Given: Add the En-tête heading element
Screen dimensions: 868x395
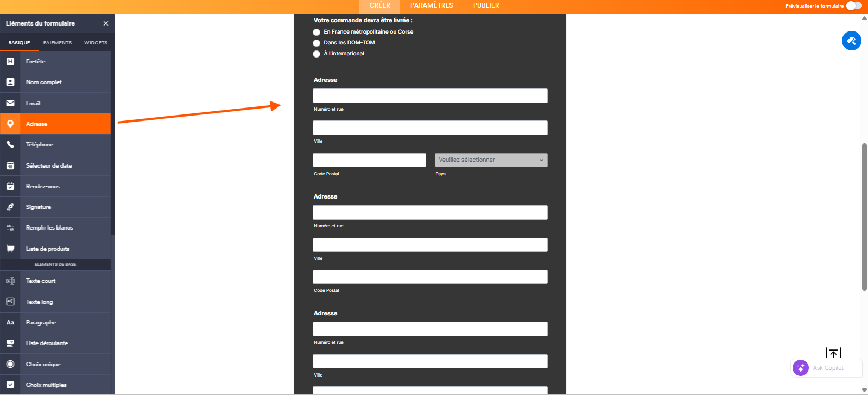Looking at the screenshot, I should coord(55,61).
